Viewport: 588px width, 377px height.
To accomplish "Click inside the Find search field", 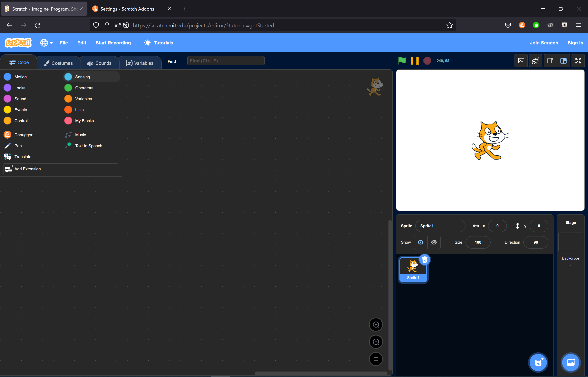I will click(225, 61).
